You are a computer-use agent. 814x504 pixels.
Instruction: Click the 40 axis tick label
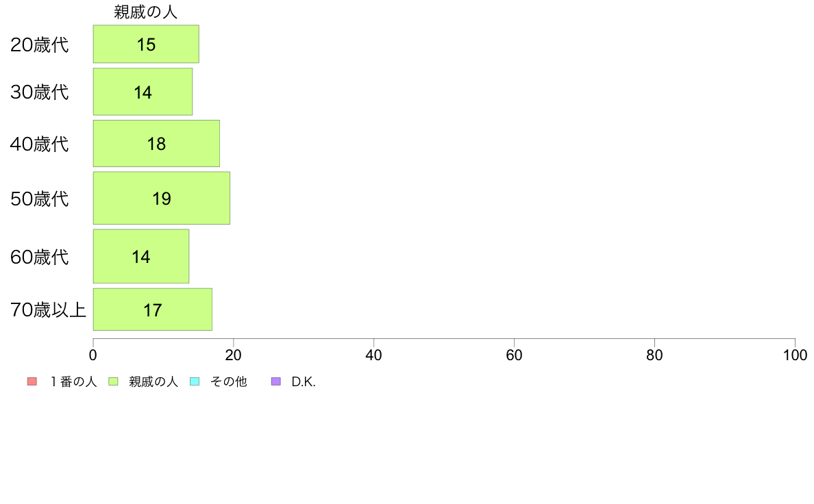[x=374, y=355]
